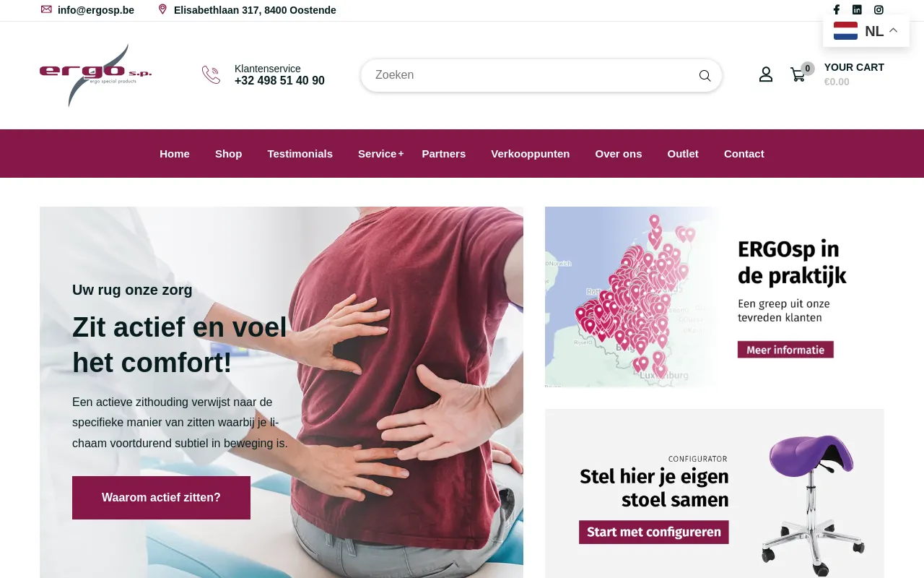Click the search magnifier icon

coord(705,75)
